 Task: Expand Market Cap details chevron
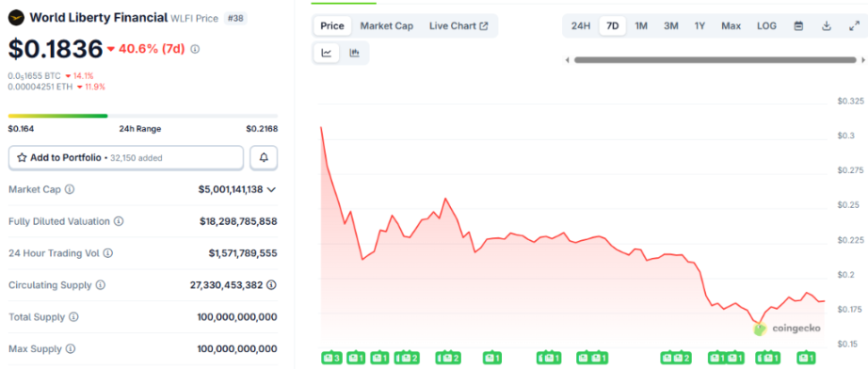(x=271, y=190)
